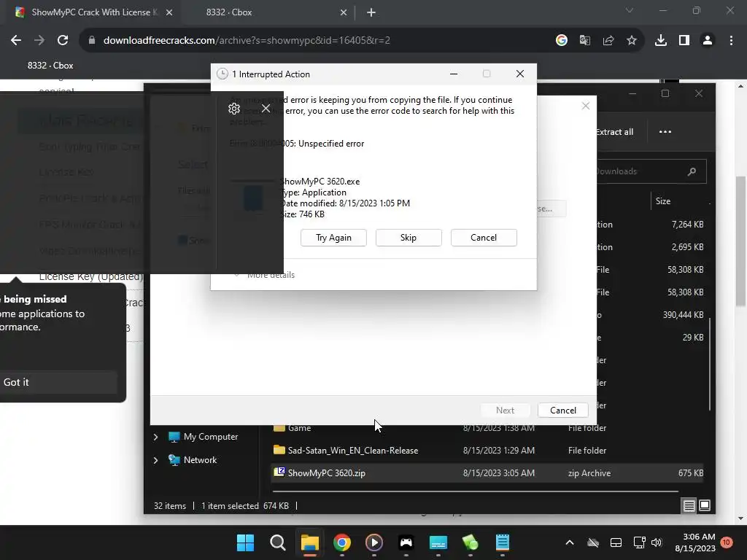Click the share page icon
Screen dimensions: 747x560
click(608, 41)
